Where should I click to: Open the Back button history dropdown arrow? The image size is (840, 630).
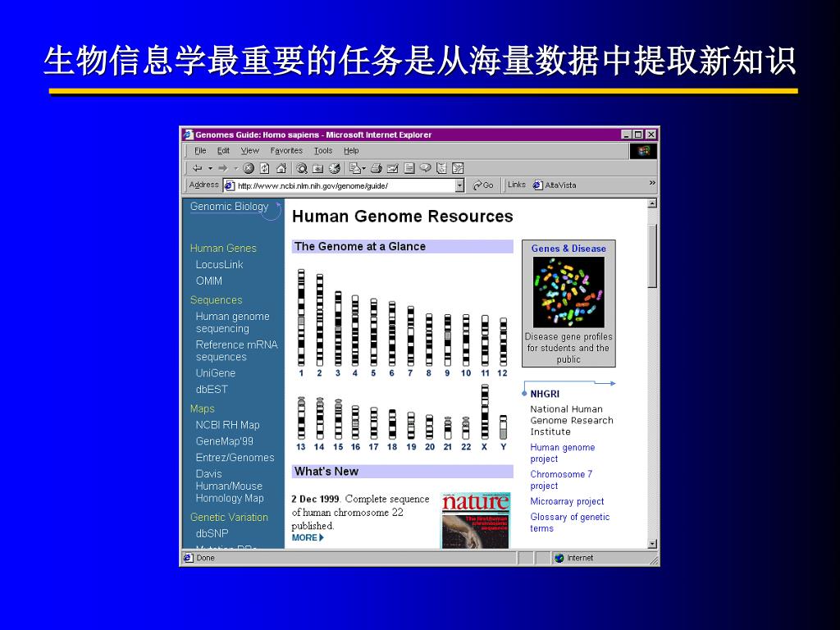click(x=211, y=168)
